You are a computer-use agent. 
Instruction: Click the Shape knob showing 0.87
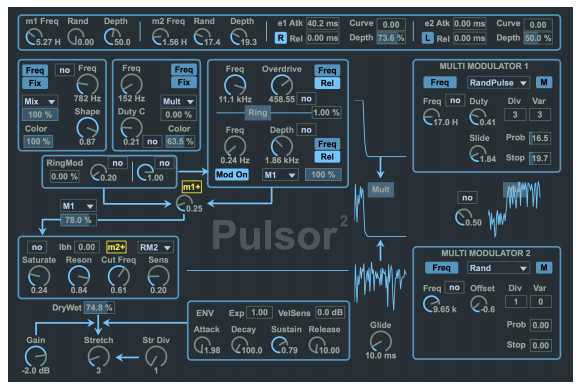[x=87, y=128]
